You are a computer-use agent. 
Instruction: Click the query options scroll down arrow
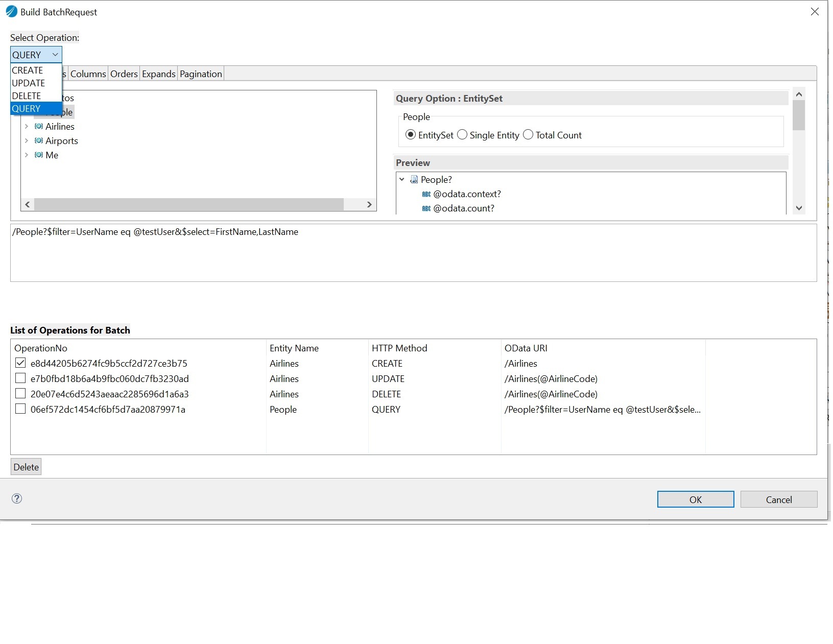tap(799, 208)
